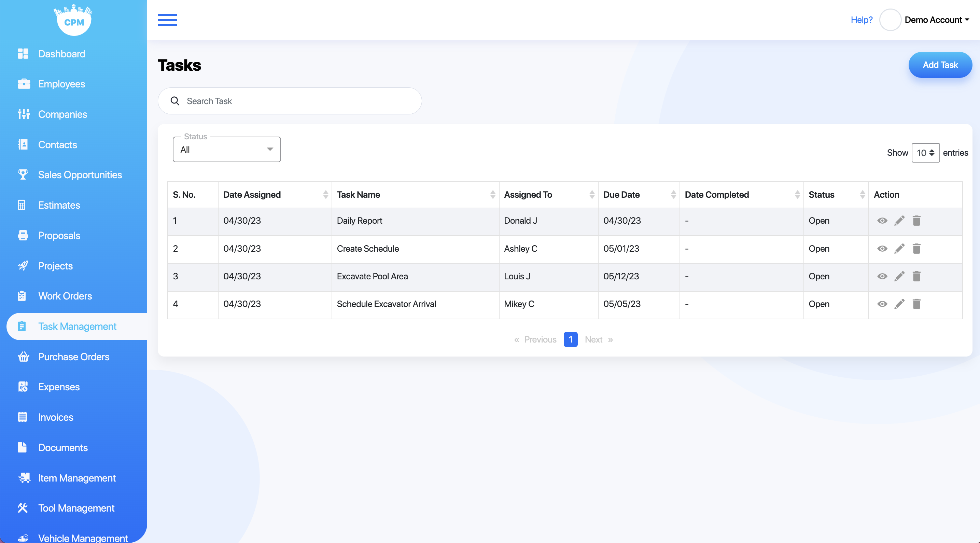The image size is (980, 543).
Task: Open Purchase Orders menu item
Action: [74, 357]
